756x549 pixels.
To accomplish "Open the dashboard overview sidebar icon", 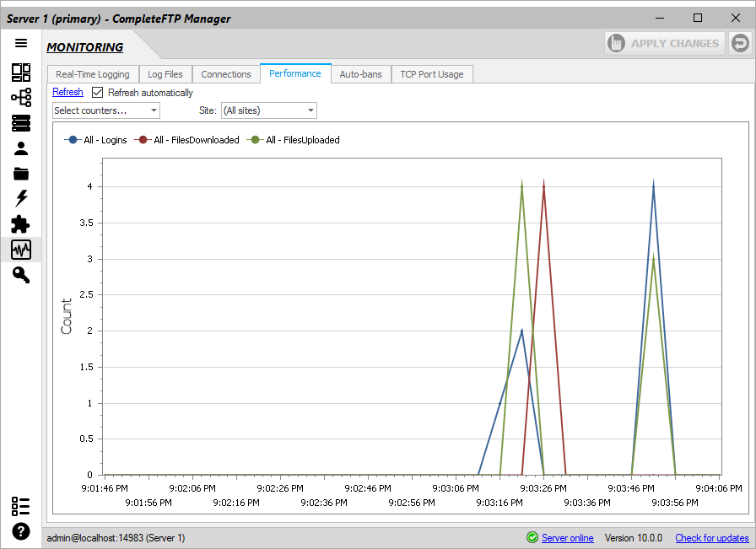I will (21, 73).
